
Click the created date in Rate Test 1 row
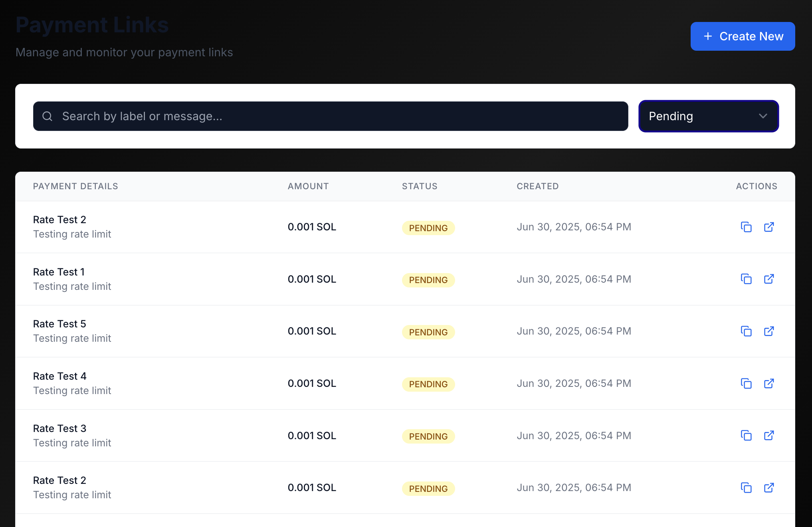(574, 279)
